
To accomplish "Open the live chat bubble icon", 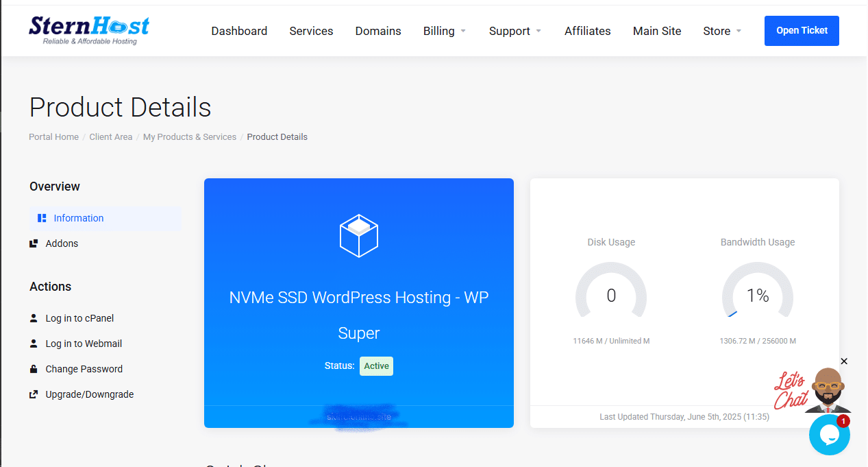I will pyautogui.click(x=829, y=435).
